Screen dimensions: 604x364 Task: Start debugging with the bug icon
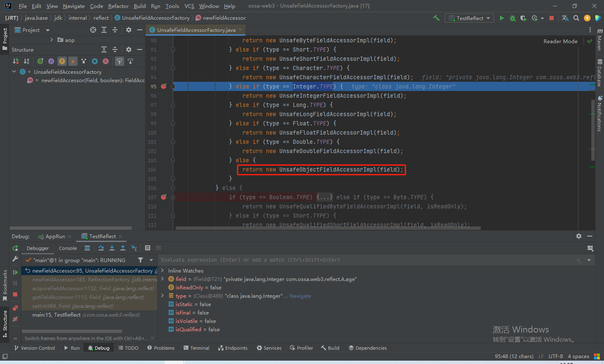pyautogui.click(x=513, y=18)
